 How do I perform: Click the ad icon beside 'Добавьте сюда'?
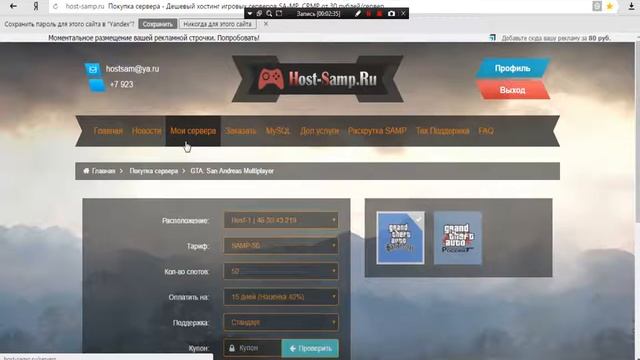pos(493,38)
